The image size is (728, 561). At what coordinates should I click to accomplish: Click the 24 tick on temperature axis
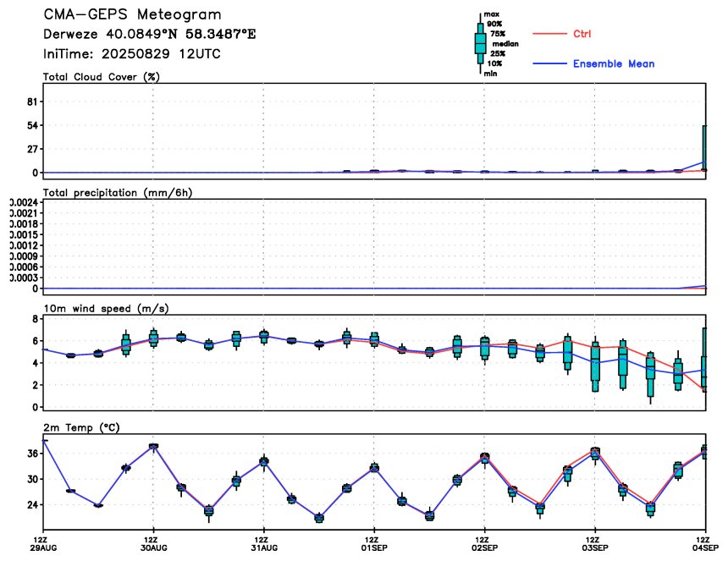click(x=32, y=505)
